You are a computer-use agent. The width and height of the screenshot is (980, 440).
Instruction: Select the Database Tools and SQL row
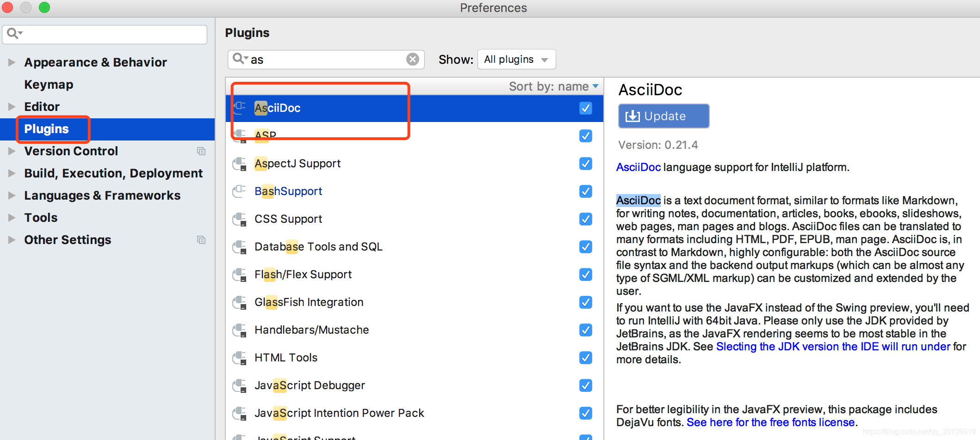tap(415, 247)
